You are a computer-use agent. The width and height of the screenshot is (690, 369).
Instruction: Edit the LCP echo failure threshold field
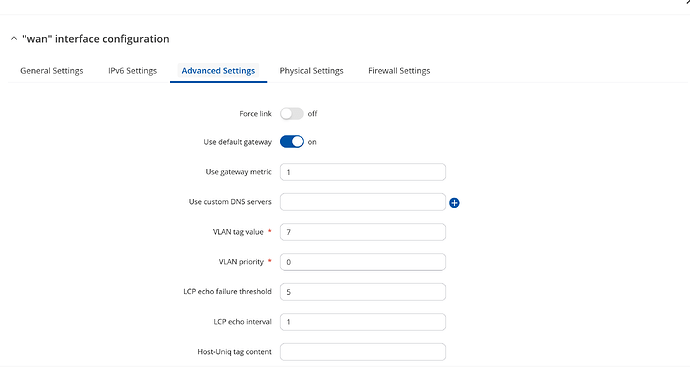coord(363,292)
